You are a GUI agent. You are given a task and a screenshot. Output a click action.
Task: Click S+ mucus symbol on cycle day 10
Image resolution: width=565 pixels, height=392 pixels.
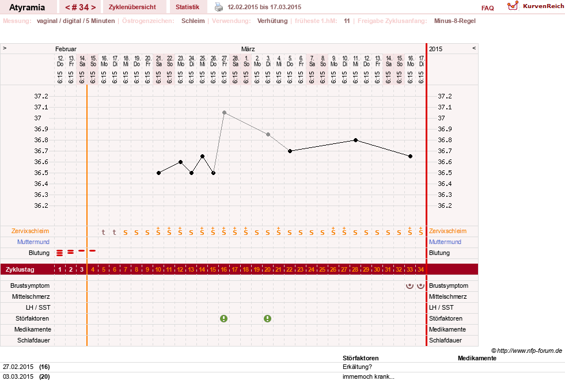tap(158, 231)
